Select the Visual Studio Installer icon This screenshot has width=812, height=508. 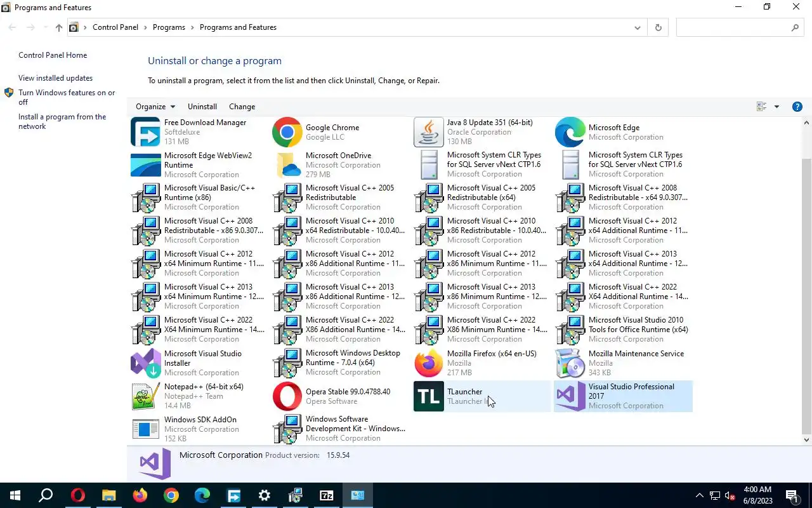(x=145, y=363)
